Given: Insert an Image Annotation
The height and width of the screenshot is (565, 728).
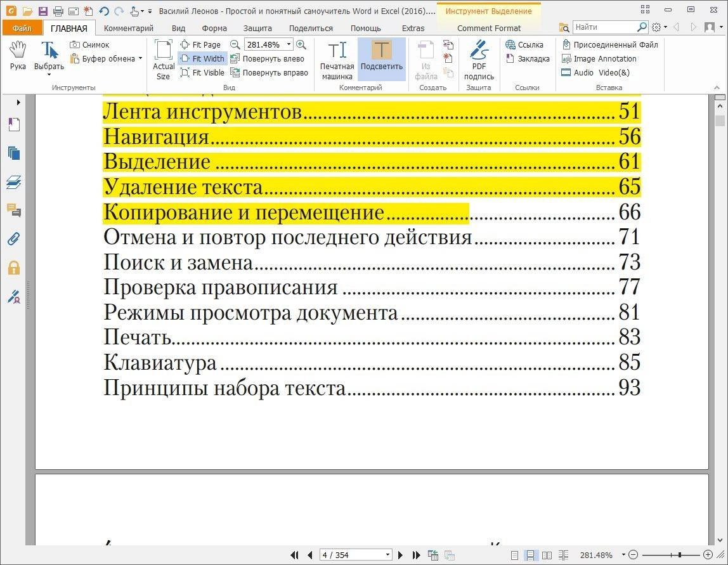Looking at the screenshot, I should pyautogui.click(x=599, y=58).
